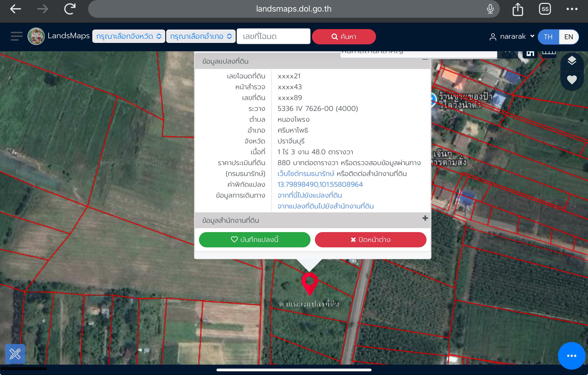This screenshot has height=375, width=588.
Task: Tap the browser share icon
Action: (518, 9)
